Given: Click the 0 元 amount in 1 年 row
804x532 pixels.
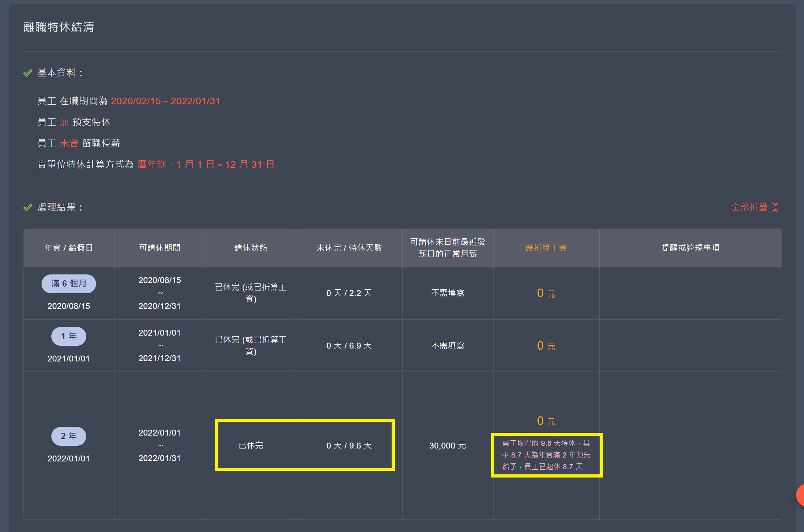Looking at the screenshot, I should pos(546,346).
